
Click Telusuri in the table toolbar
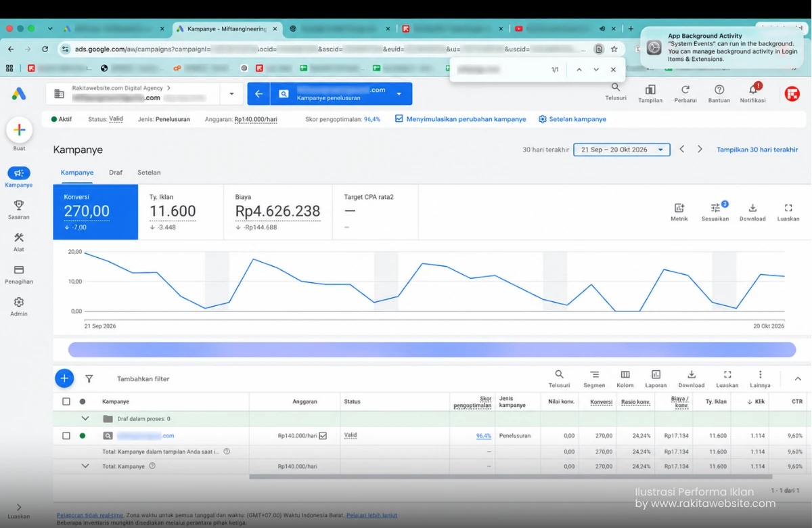click(x=559, y=379)
